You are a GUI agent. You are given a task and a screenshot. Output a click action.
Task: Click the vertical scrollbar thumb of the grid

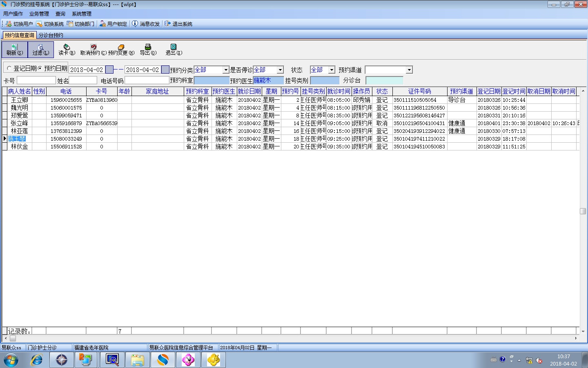pyautogui.click(x=583, y=211)
